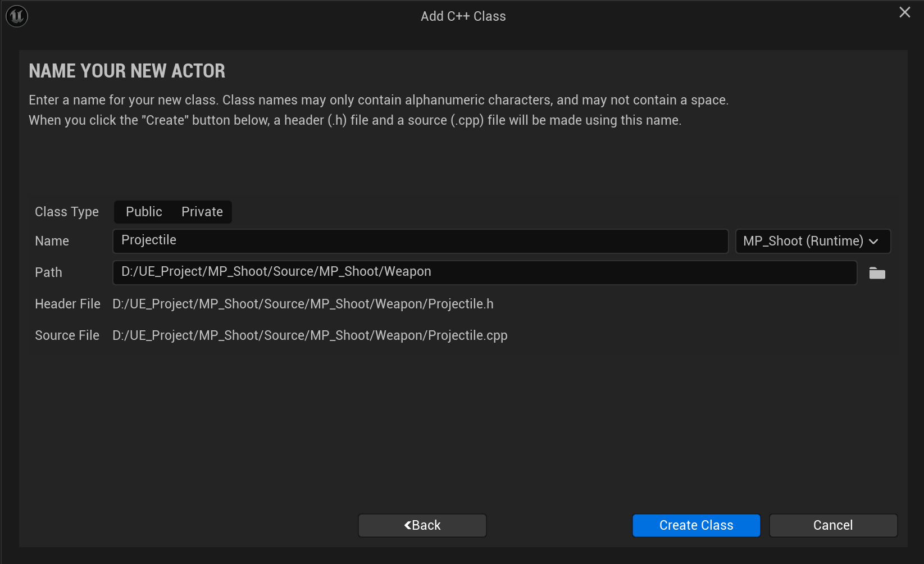The image size is (924, 564).
Task: Focus the Name field containing Projectile
Action: (x=420, y=241)
